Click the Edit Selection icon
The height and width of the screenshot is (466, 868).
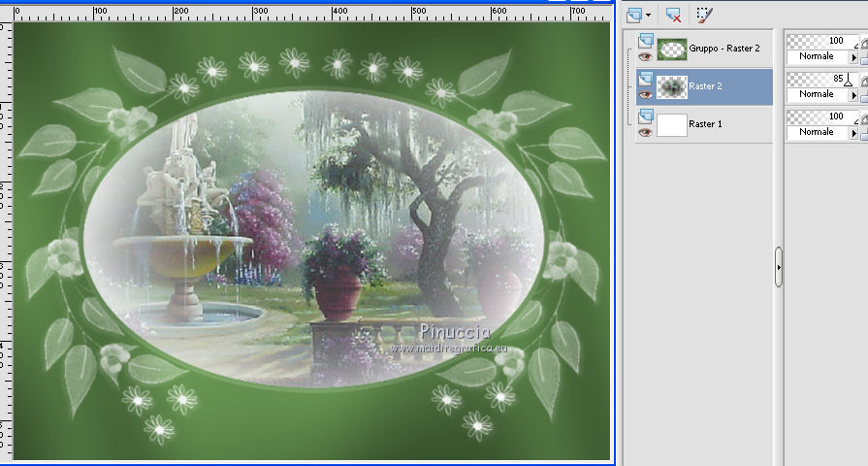[703, 15]
